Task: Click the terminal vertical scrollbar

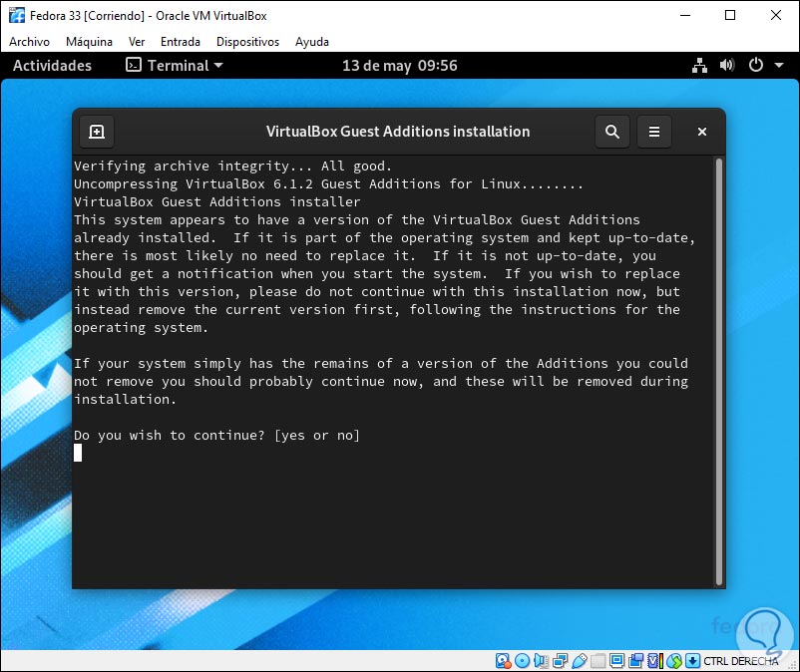Action: click(719, 372)
